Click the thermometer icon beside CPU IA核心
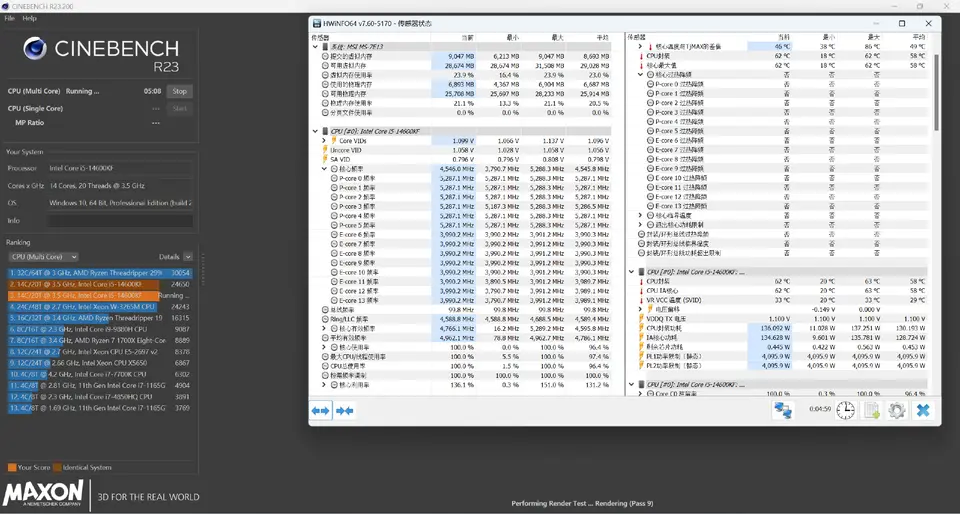The image size is (960, 514). click(641, 291)
